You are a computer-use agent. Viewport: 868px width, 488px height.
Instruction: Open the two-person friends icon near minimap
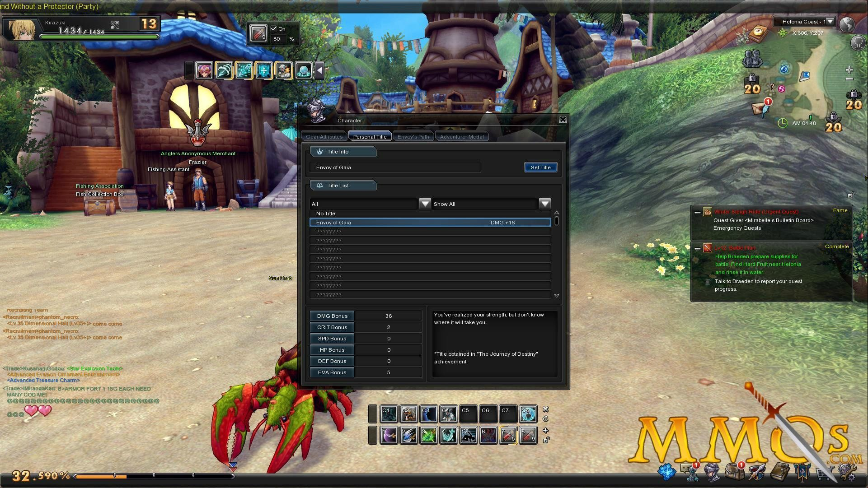[x=752, y=59]
